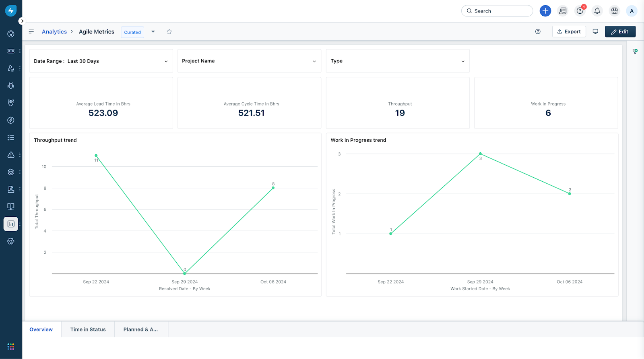Open the Freshworks app switcher grid
Viewport: 644px width, 359px height.
(x=11, y=347)
